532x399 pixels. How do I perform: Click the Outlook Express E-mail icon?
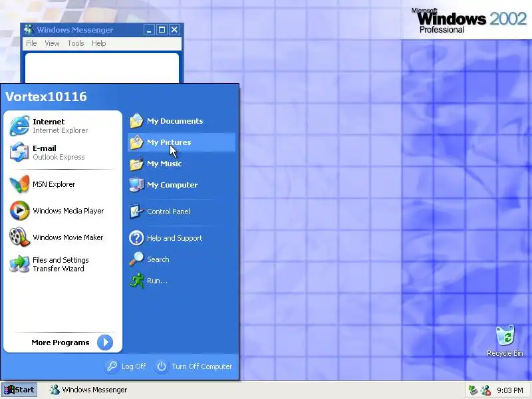(19, 152)
